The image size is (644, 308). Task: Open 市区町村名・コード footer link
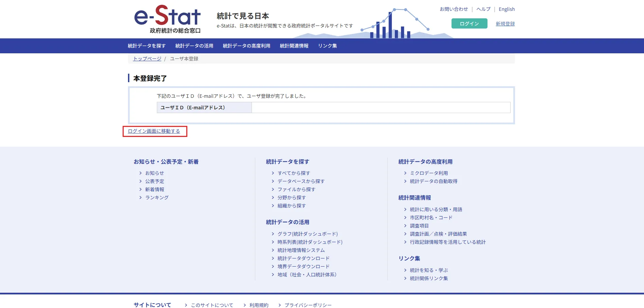pyautogui.click(x=431, y=218)
